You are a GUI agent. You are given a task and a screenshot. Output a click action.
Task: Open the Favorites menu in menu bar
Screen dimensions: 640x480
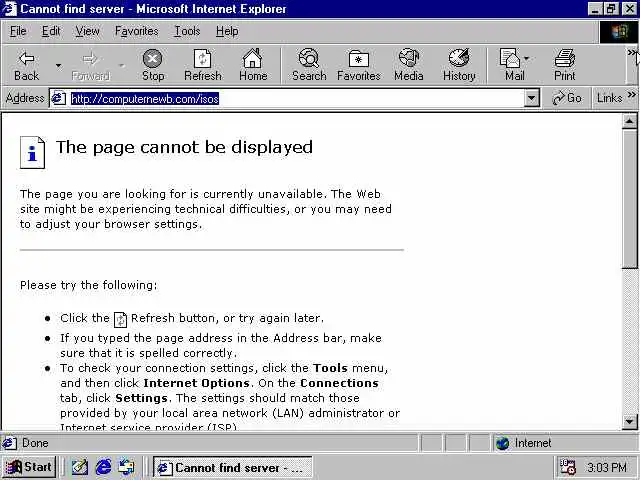136,31
